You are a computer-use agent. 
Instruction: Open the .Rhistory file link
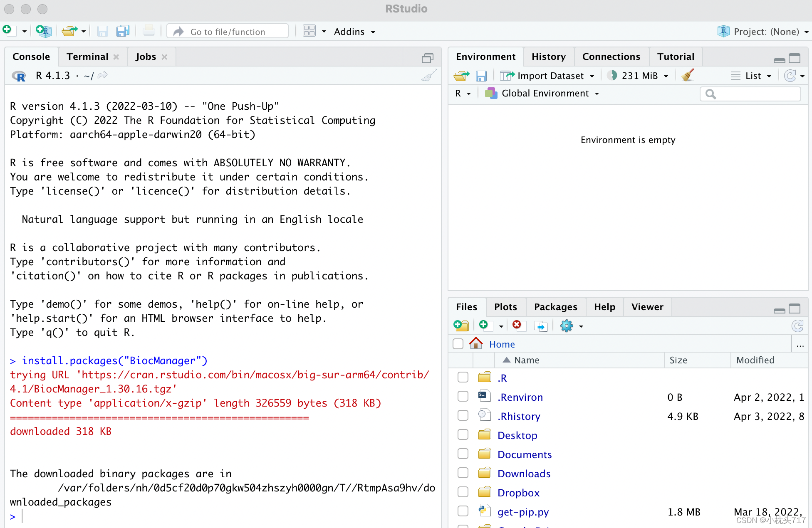pyautogui.click(x=519, y=416)
